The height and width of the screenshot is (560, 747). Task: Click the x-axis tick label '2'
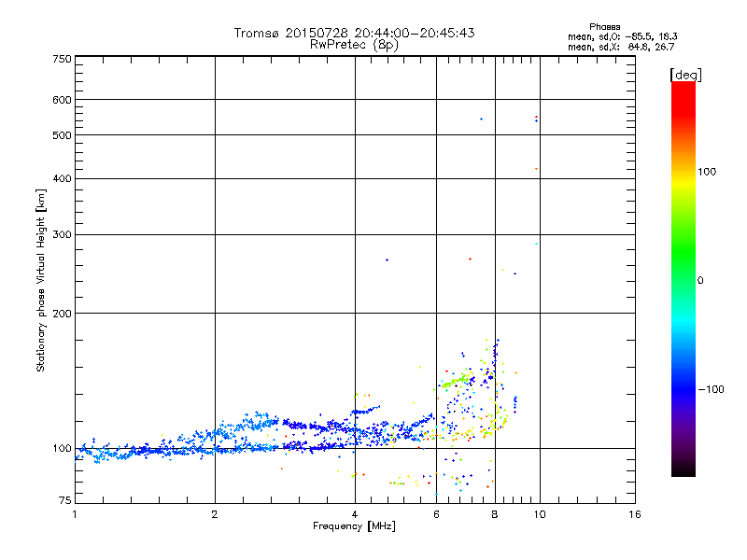[x=215, y=514]
